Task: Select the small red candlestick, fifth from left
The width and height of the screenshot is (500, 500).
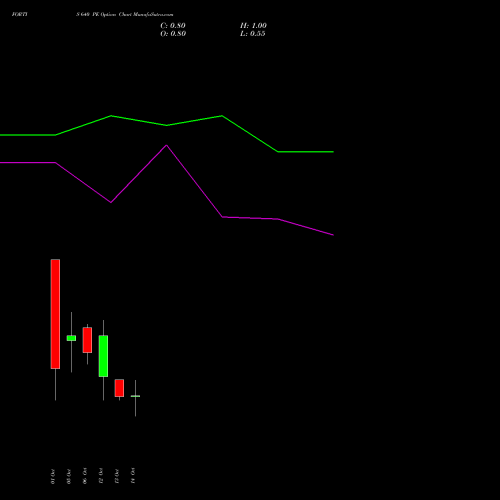Action: tap(119, 388)
